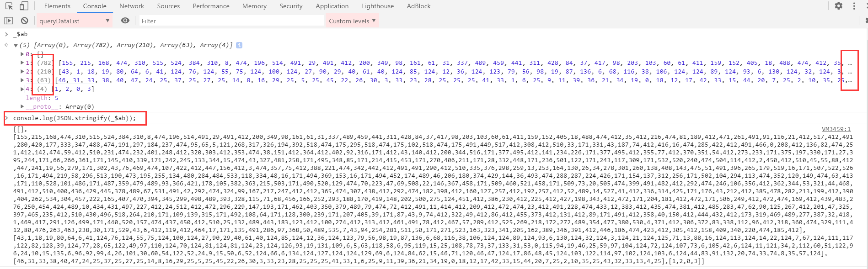This screenshot has height=269, width=868.
Task: Click the blue info badge after array summary
Action: coord(239,45)
